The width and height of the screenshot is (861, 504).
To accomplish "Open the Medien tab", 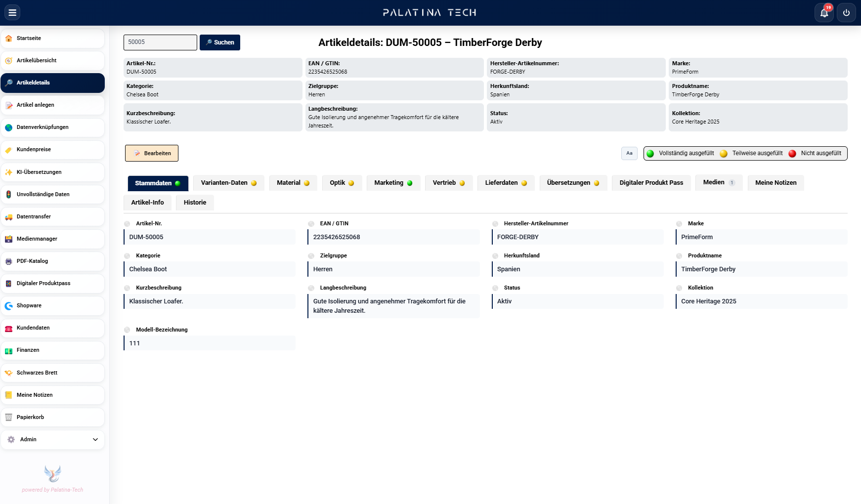I will pyautogui.click(x=719, y=182).
